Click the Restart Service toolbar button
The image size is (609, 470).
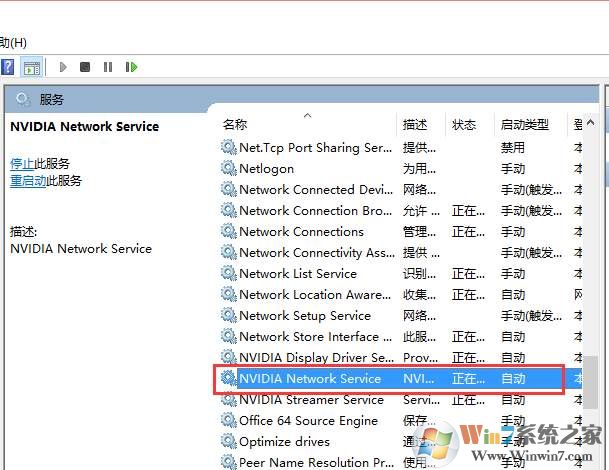point(131,67)
